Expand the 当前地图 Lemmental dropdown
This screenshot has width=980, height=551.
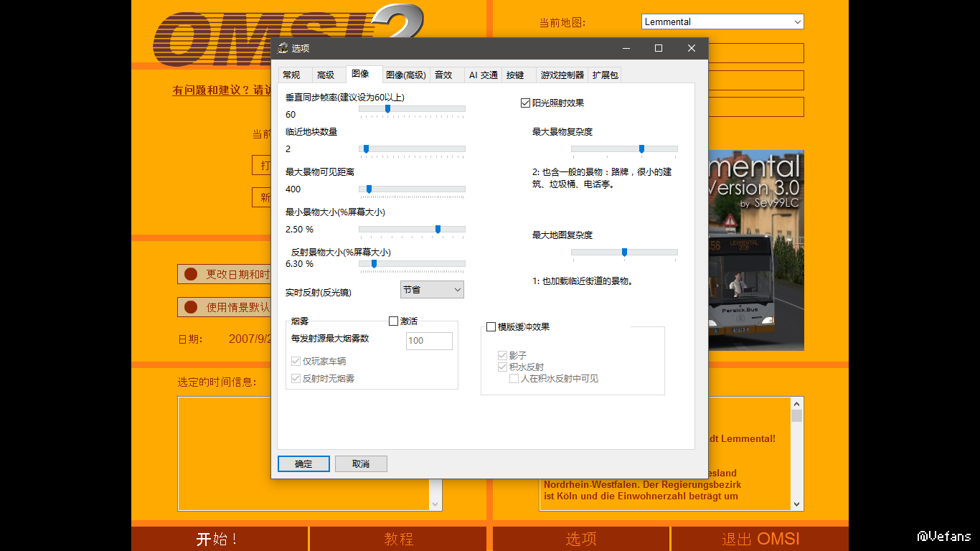pos(722,22)
